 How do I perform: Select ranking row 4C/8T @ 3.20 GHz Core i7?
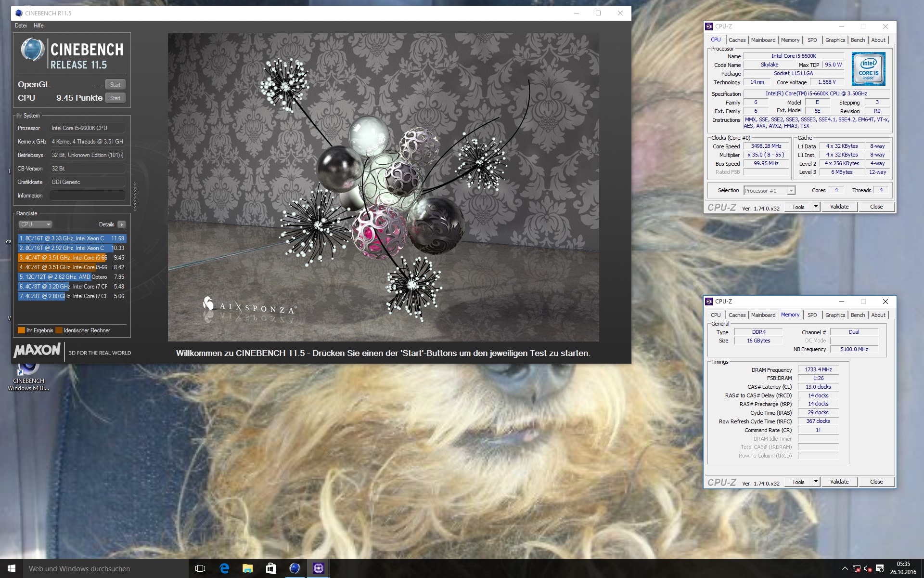[x=72, y=287]
